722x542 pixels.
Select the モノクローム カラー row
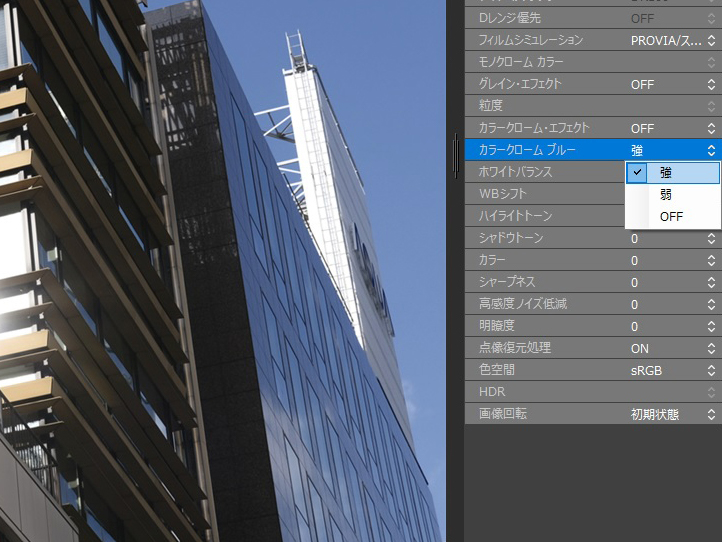click(593, 62)
